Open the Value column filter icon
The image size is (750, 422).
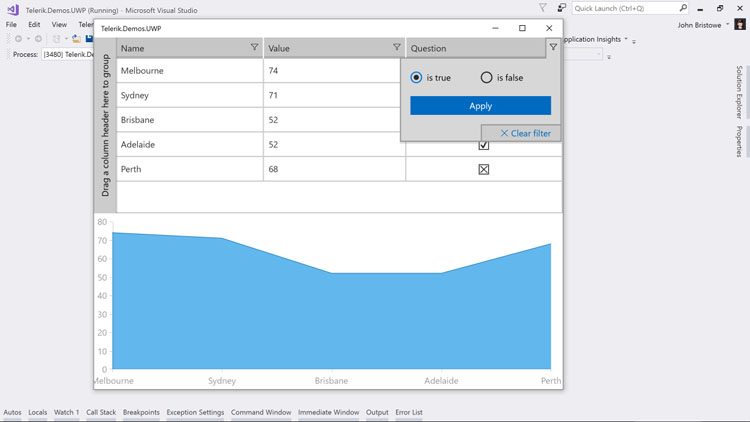point(397,47)
